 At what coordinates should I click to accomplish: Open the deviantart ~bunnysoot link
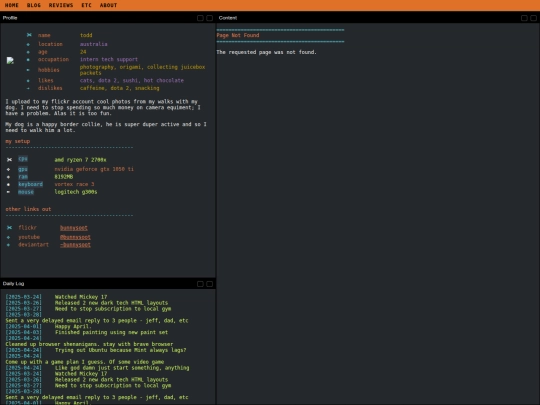tap(75, 245)
